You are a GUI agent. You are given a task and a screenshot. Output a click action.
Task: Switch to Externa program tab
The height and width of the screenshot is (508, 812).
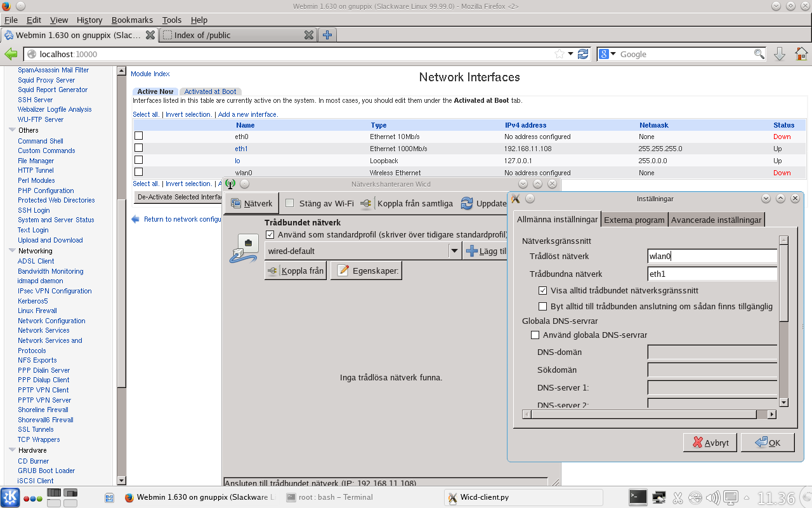(634, 220)
